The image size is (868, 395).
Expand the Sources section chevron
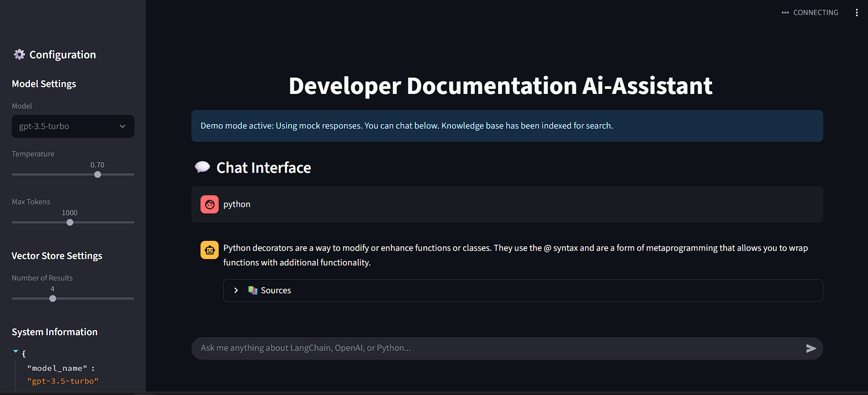(x=236, y=291)
